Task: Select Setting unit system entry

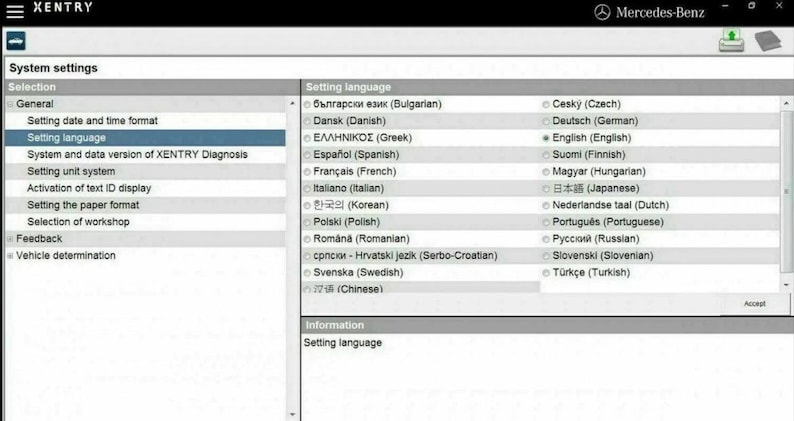Action: [71, 172]
